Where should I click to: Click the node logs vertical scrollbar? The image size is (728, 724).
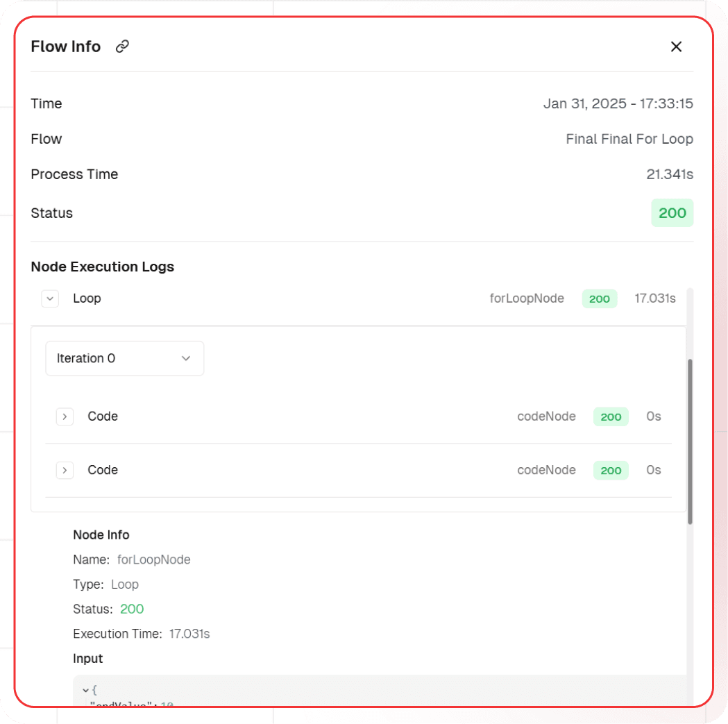coord(690,441)
